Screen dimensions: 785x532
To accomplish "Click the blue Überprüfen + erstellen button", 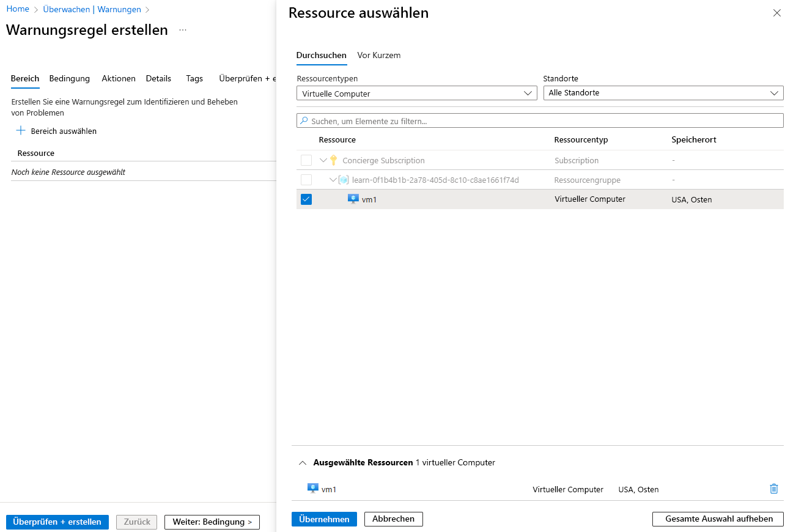I will 57,522.
